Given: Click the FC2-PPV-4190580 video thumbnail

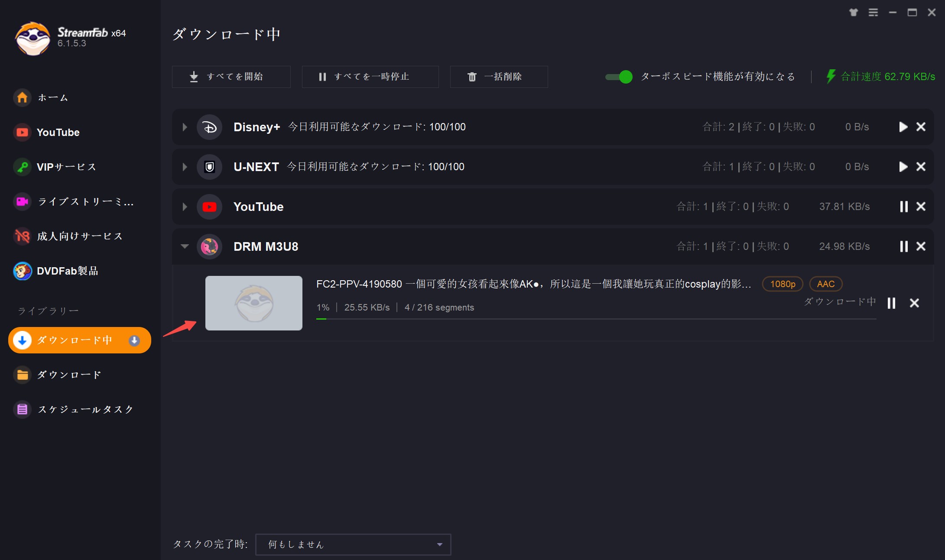Looking at the screenshot, I should [x=254, y=303].
